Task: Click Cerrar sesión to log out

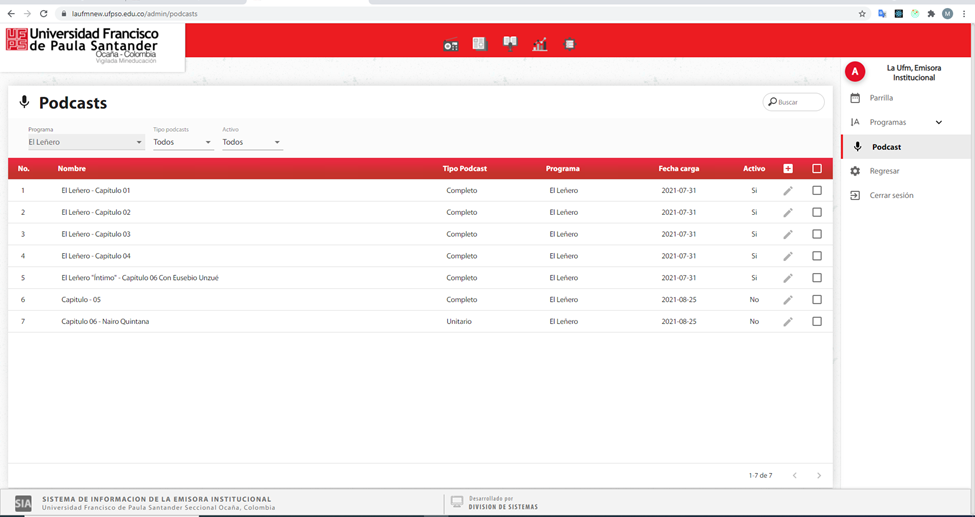Action: pyautogui.click(x=890, y=196)
